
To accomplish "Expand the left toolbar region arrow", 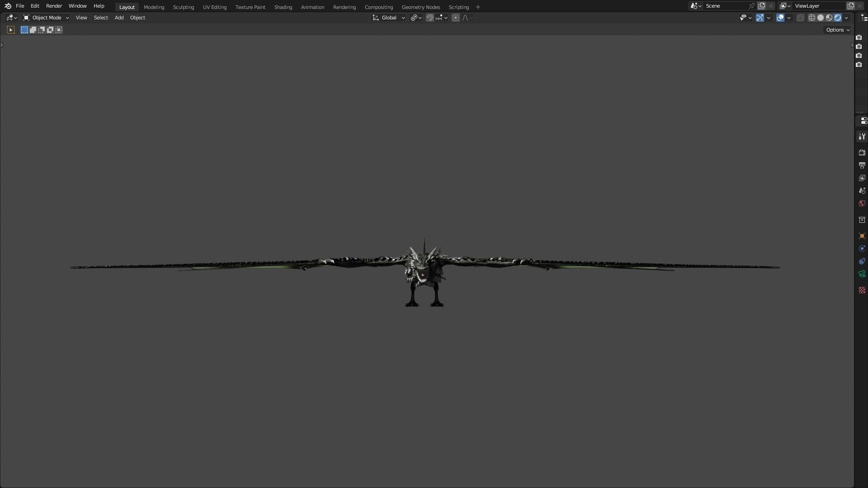I will (2, 45).
